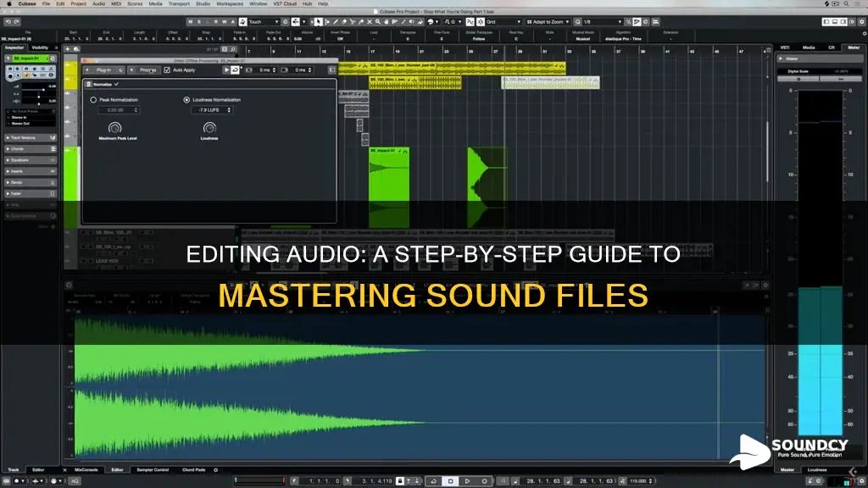
Task: Select the Range Selection tool
Action: click(x=326, y=21)
